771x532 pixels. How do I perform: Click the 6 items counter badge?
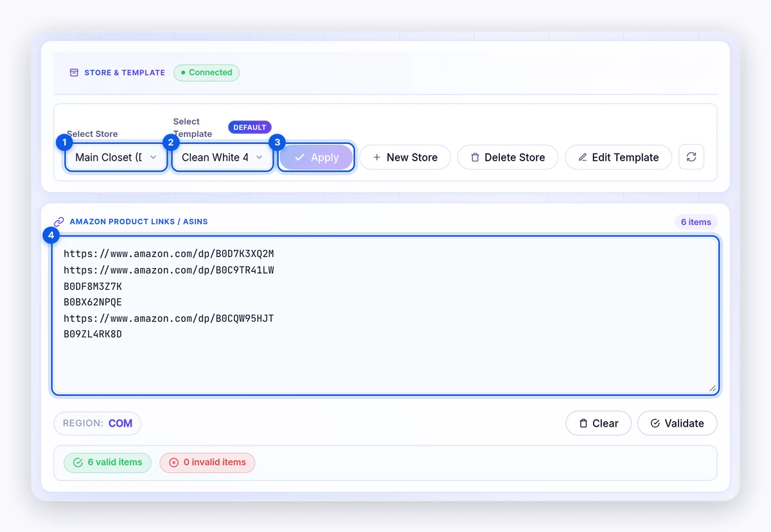[x=696, y=222]
